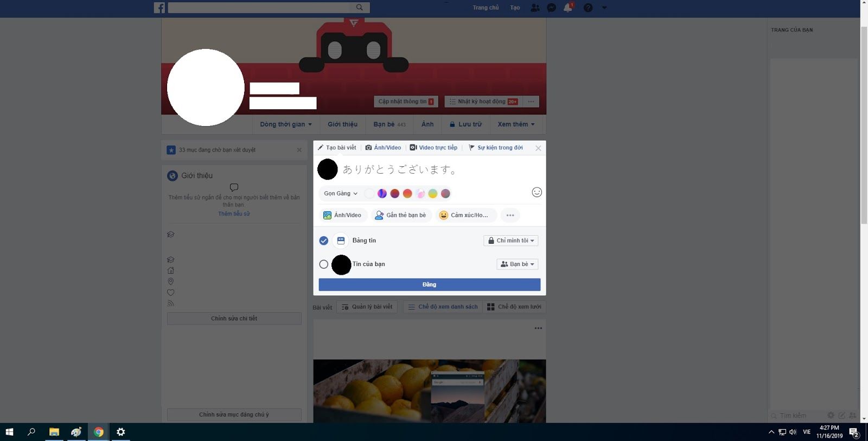Click Cập nhật thông tin button
Viewport: 868px width, 441px height.
tap(406, 102)
